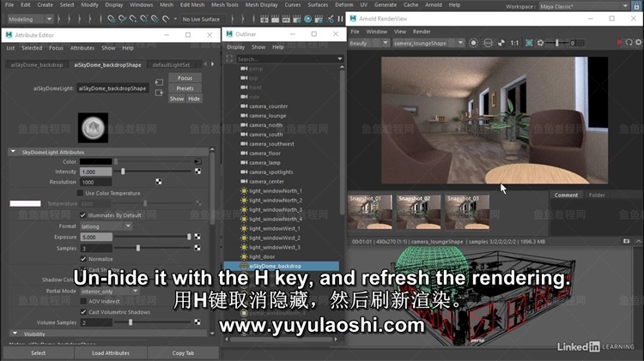
Task: Toggle Cast Volumetric Shadows checkbox
Action: (83, 312)
